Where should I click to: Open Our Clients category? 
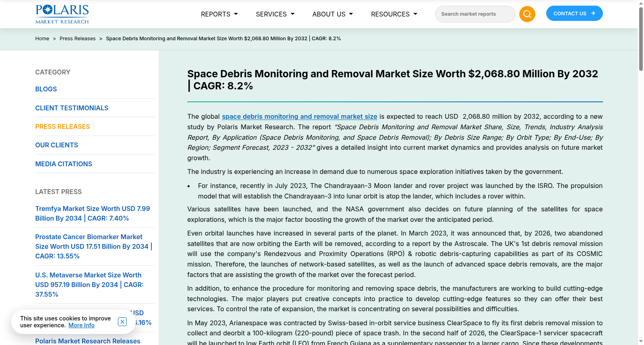57,145
